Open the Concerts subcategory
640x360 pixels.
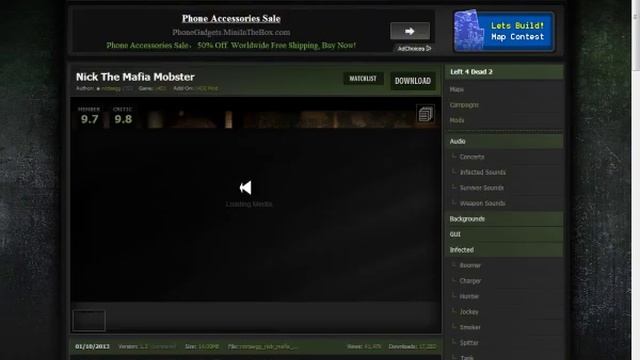[472, 157]
